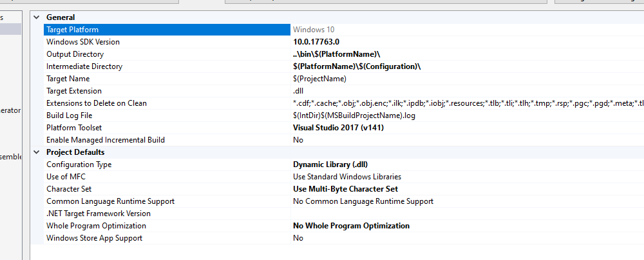
Task: Select Extensions to Delete on Clean row
Action: pyautogui.click(x=97, y=103)
